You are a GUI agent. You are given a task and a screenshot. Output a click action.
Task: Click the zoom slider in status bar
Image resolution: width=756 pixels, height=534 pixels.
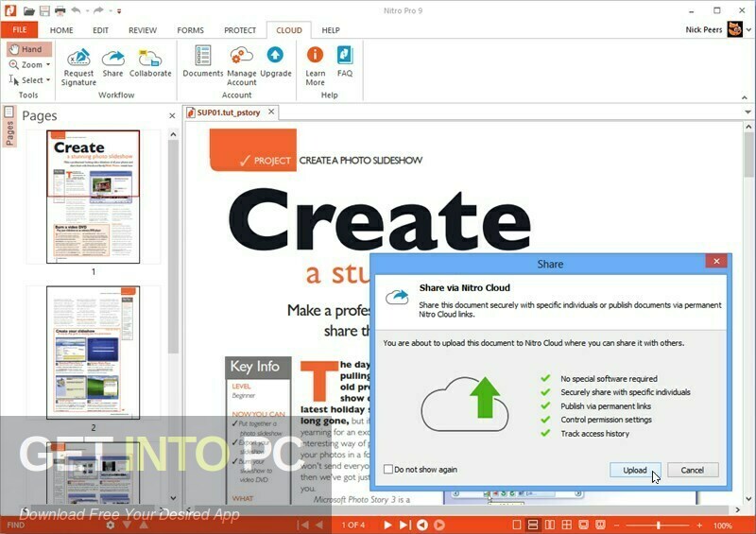pos(658,525)
